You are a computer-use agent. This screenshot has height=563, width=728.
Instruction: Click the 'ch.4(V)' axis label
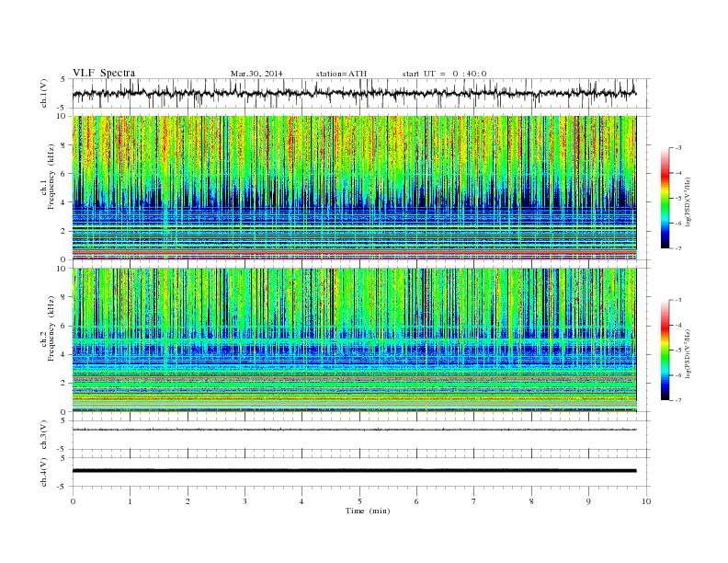pyautogui.click(x=44, y=472)
